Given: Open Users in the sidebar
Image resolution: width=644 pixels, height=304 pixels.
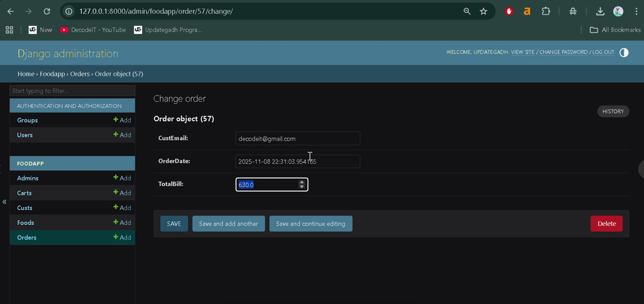Looking at the screenshot, I should coord(25,135).
